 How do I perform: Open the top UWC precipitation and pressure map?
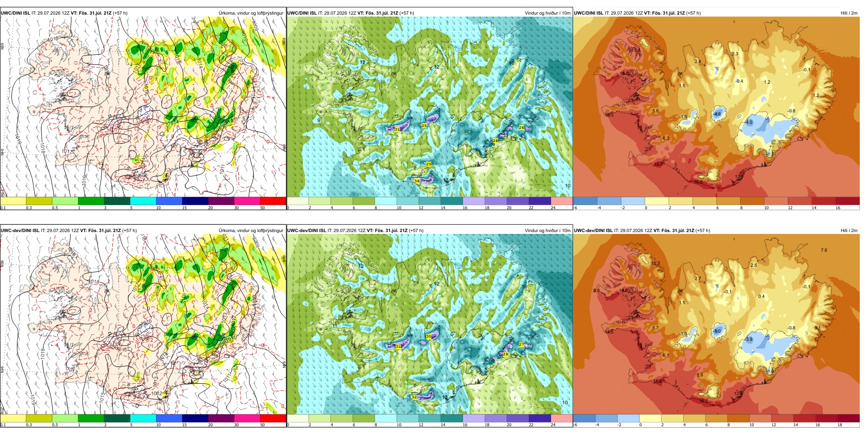143,109
